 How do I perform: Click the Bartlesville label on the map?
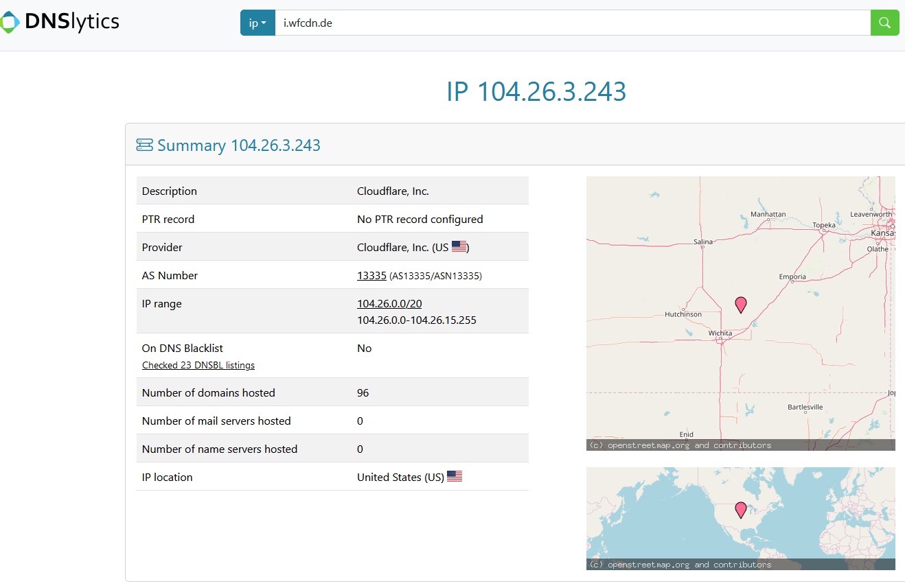tap(805, 407)
